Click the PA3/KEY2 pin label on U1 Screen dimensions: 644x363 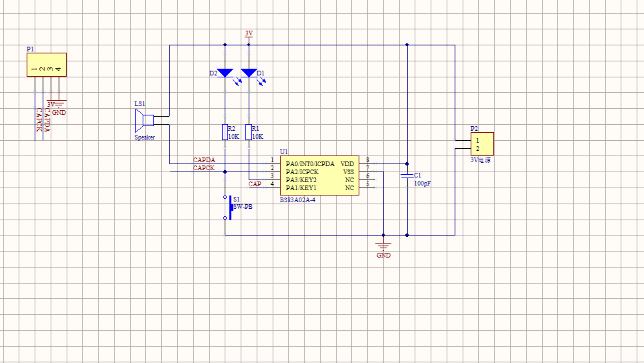[301, 179]
